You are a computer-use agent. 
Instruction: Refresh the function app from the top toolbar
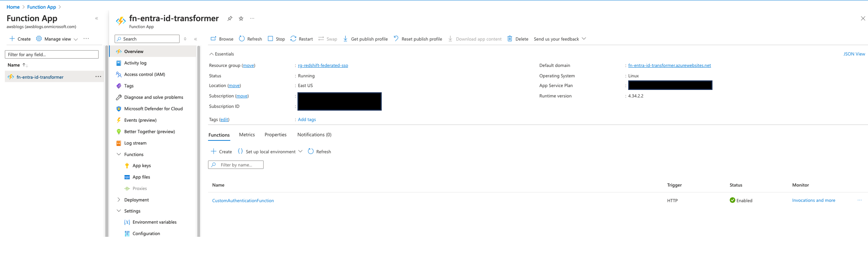[251, 39]
